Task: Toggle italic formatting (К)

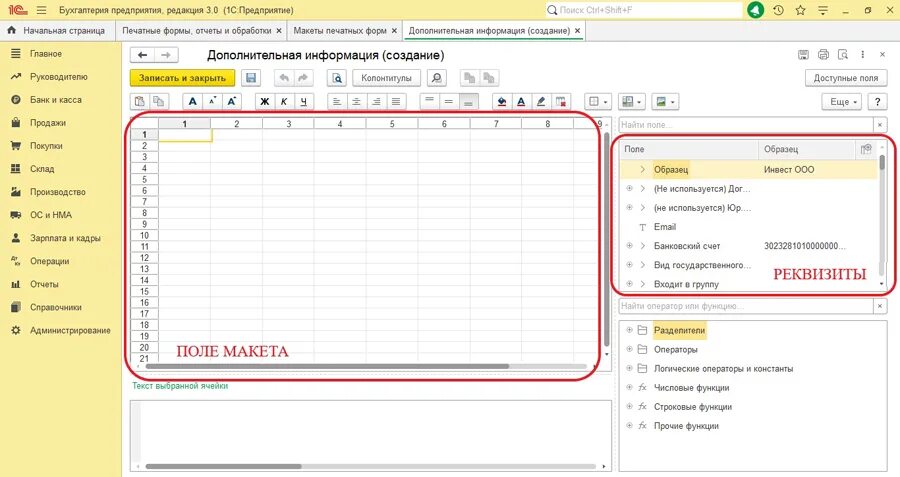Action: tap(284, 102)
